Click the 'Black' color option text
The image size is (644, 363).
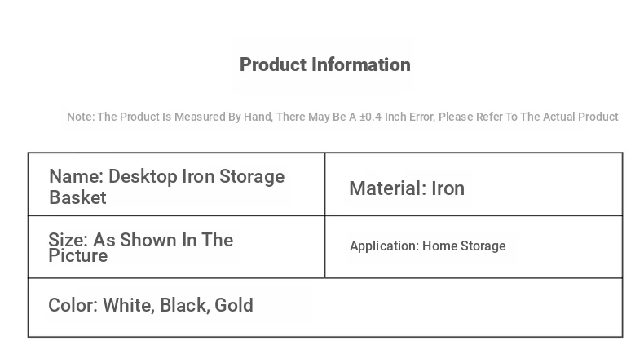pos(183,305)
